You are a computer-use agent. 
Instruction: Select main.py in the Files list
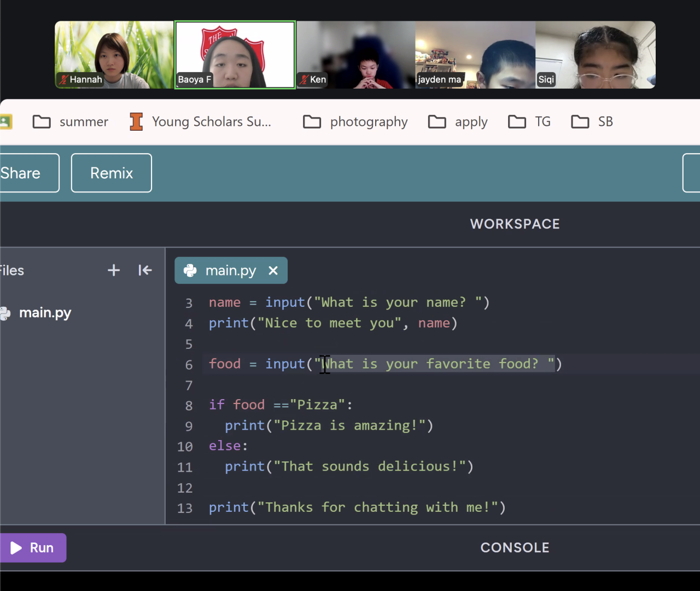click(45, 313)
